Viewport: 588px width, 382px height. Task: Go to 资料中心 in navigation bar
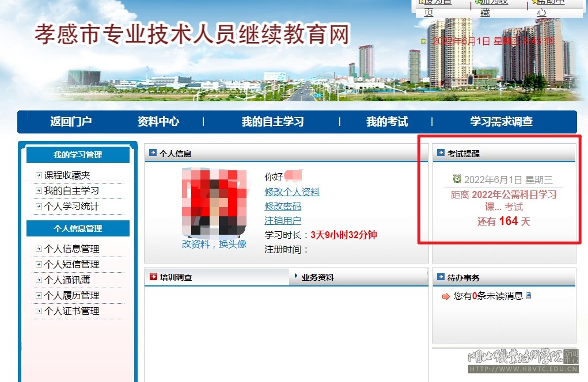pyautogui.click(x=158, y=122)
